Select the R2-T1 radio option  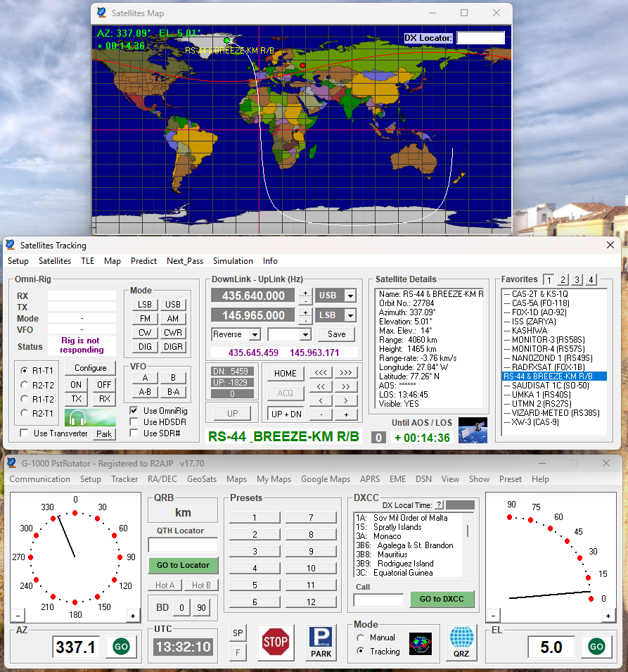pos(25,413)
